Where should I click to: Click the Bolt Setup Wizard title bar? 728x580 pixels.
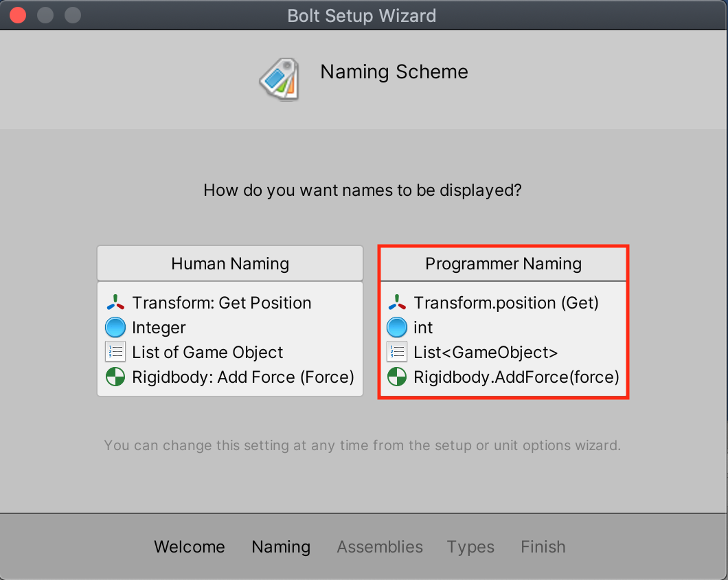click(362, 15)
